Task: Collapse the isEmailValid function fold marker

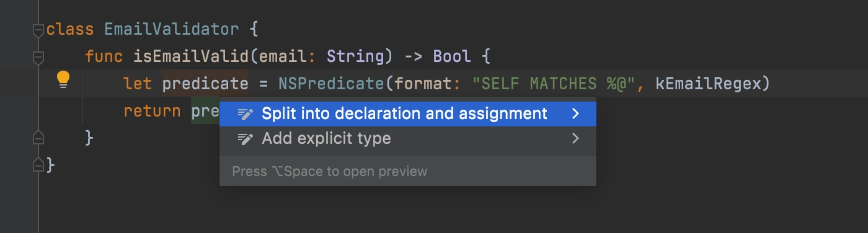Action: pos(38,58)
